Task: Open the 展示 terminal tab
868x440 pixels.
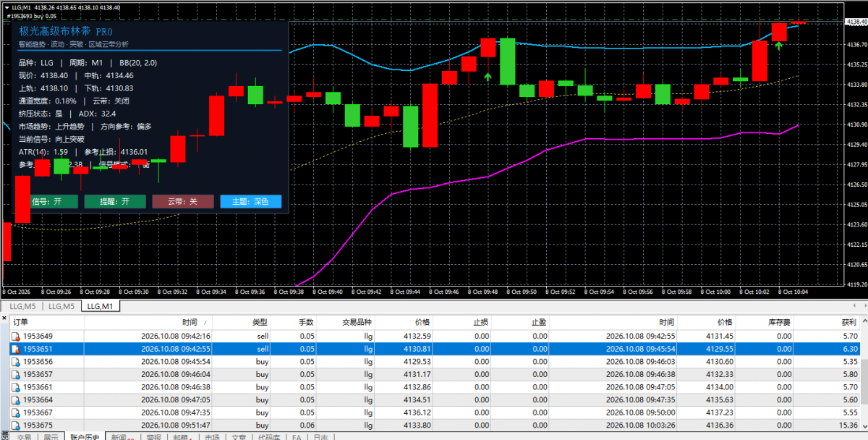Action: [51, 436]
